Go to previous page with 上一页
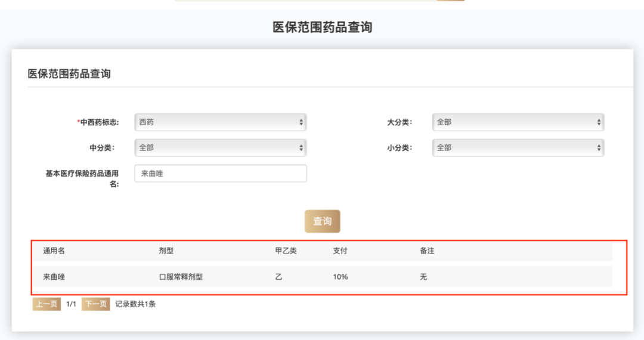 point(47,304)
